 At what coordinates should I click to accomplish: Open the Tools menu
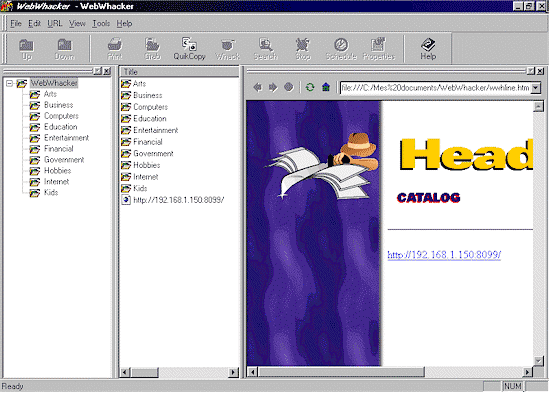(101, 24)
